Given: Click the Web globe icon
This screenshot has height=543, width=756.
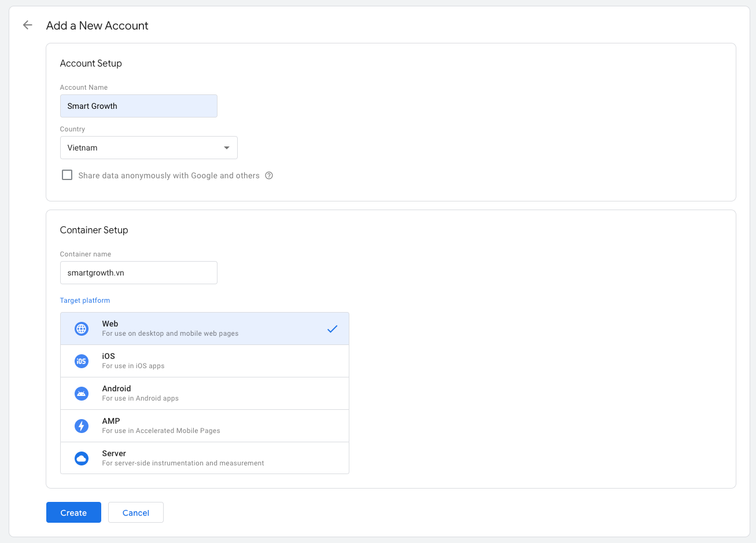Looking at the screenshot, I should pos(82,329).
